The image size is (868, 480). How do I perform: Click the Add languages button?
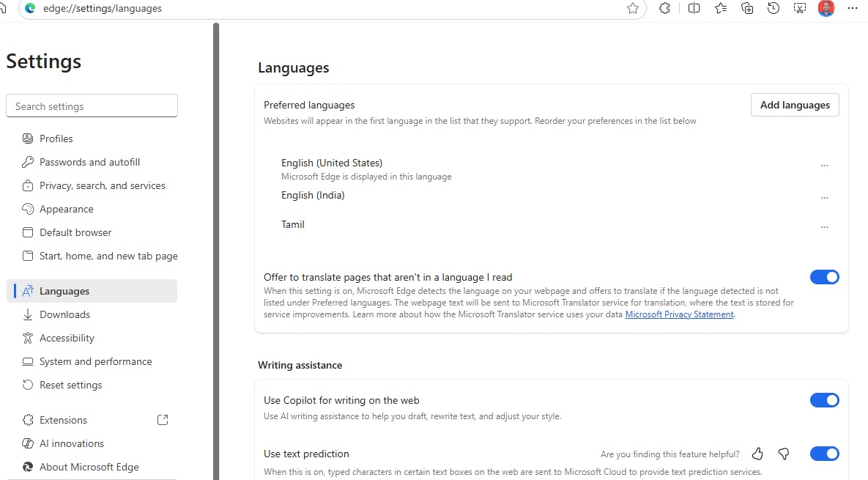point(795,105)
